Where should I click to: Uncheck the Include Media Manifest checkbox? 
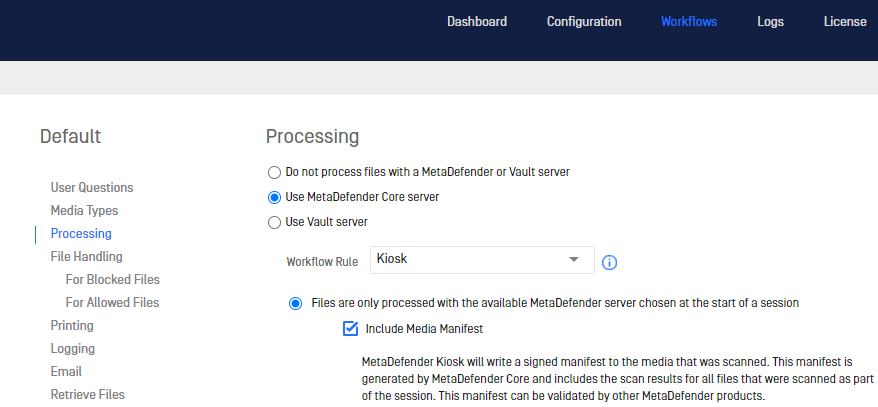tap(351, 329)
